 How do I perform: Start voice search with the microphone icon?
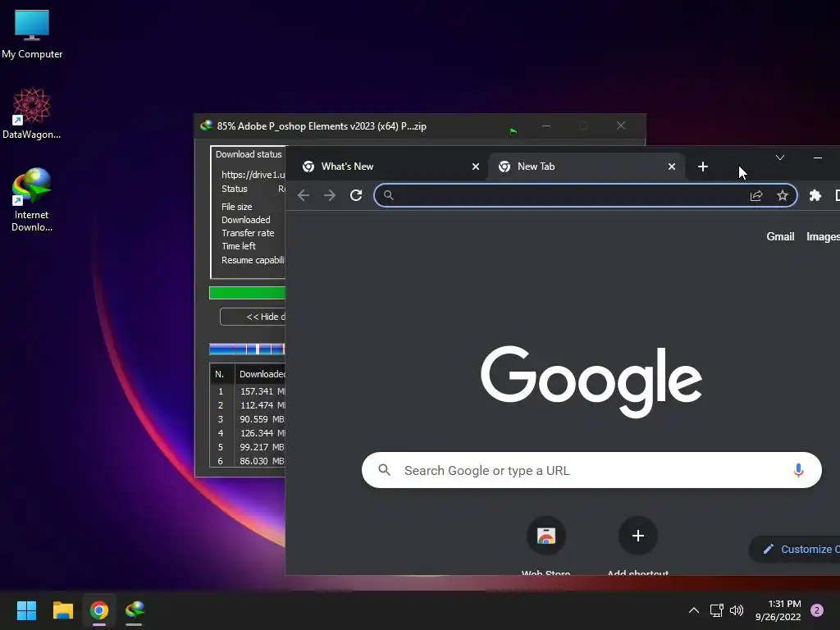[x=798, y=470]
